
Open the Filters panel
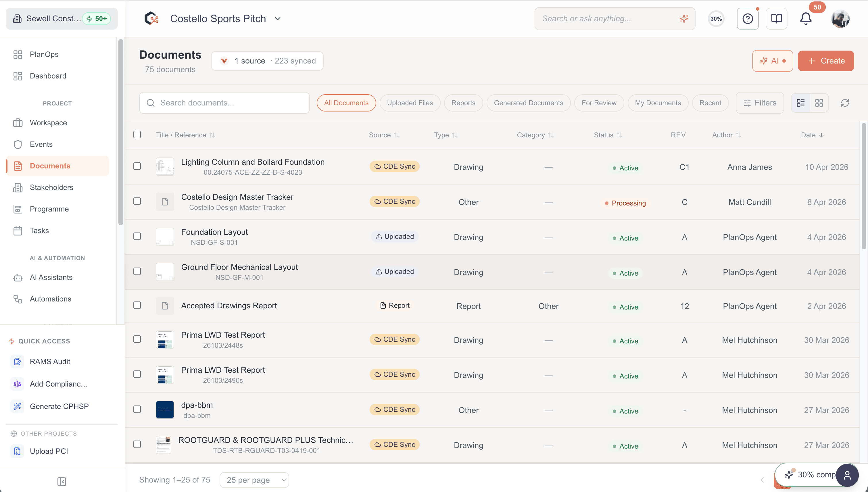tap(760, 103)
